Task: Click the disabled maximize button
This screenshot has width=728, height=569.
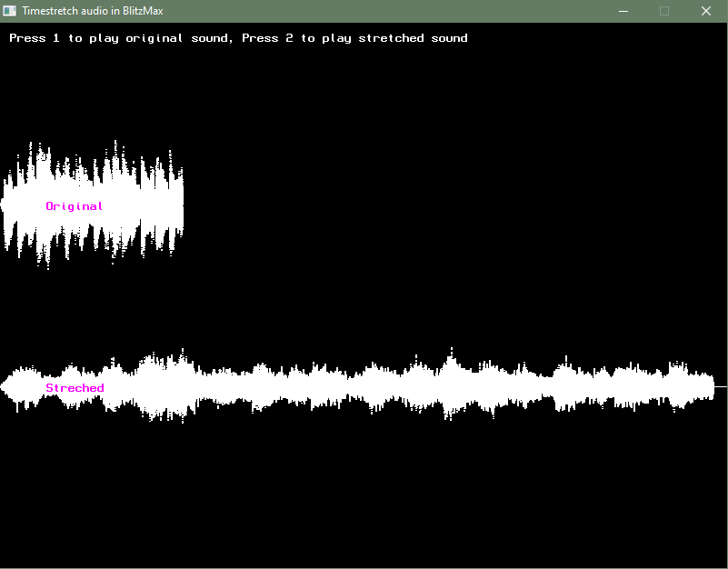Action: [x=664, y=11]
